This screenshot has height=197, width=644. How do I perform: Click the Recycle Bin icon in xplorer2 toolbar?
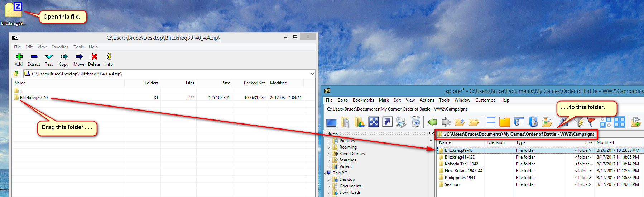point(416,122)
